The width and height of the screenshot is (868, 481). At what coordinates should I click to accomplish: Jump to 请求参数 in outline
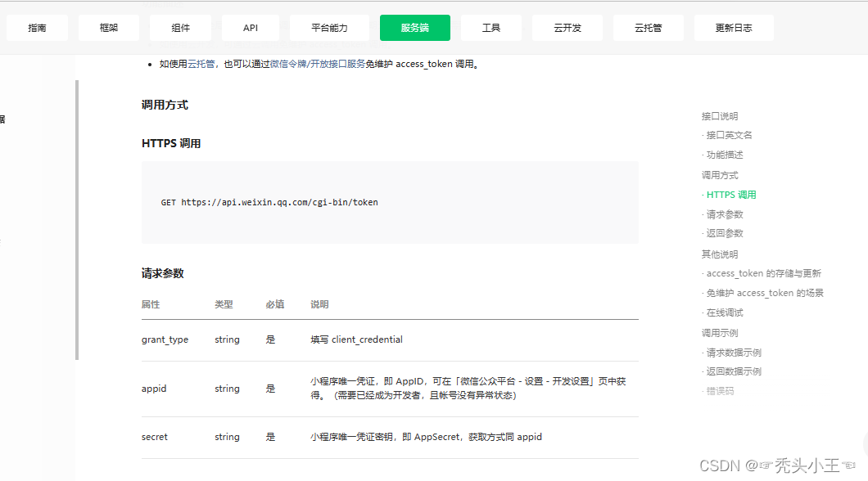point(725,214)
